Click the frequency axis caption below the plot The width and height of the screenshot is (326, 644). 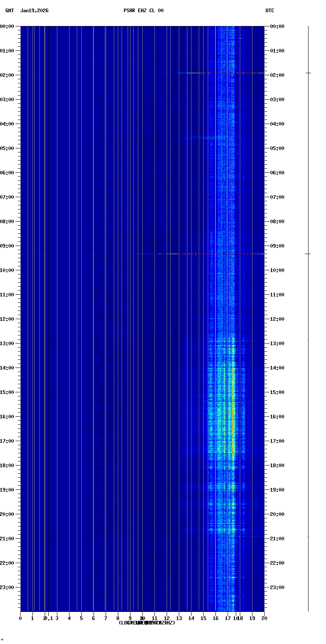pos(147,623)
